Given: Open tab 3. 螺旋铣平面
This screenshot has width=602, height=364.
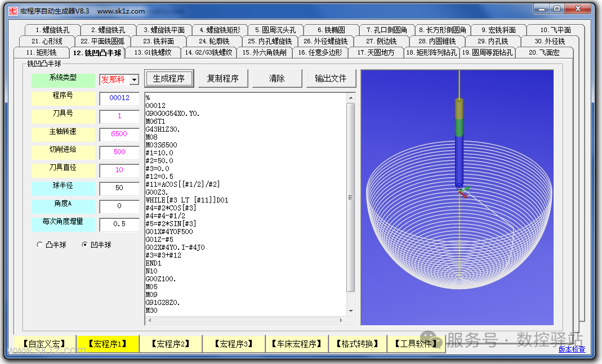Looking at the screenshot, I should [x=164, y=30].
